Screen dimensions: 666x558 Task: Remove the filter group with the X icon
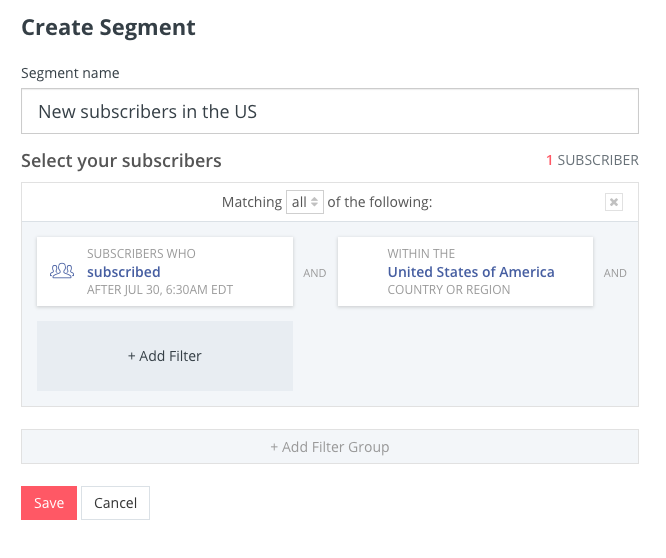614,202
